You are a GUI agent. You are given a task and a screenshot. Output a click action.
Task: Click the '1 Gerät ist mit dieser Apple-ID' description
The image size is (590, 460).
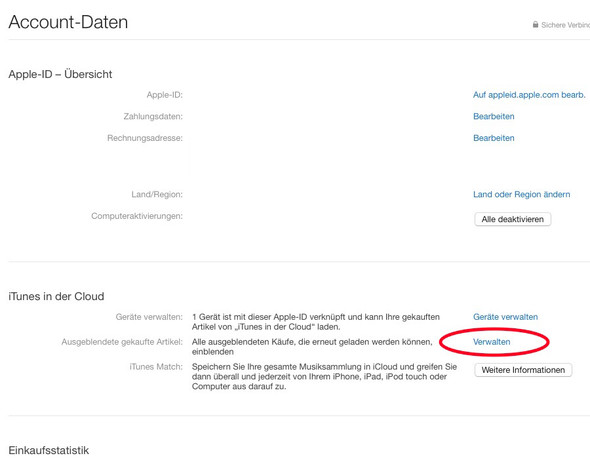point(316,322)
